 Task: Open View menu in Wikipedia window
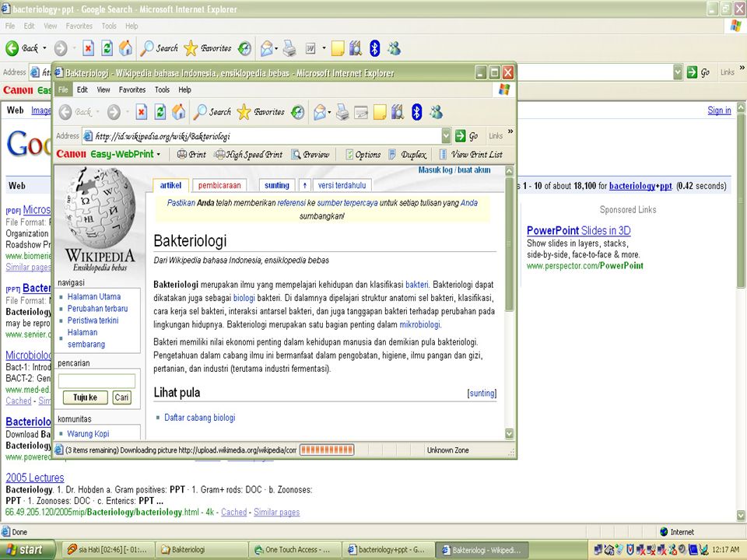103,89
